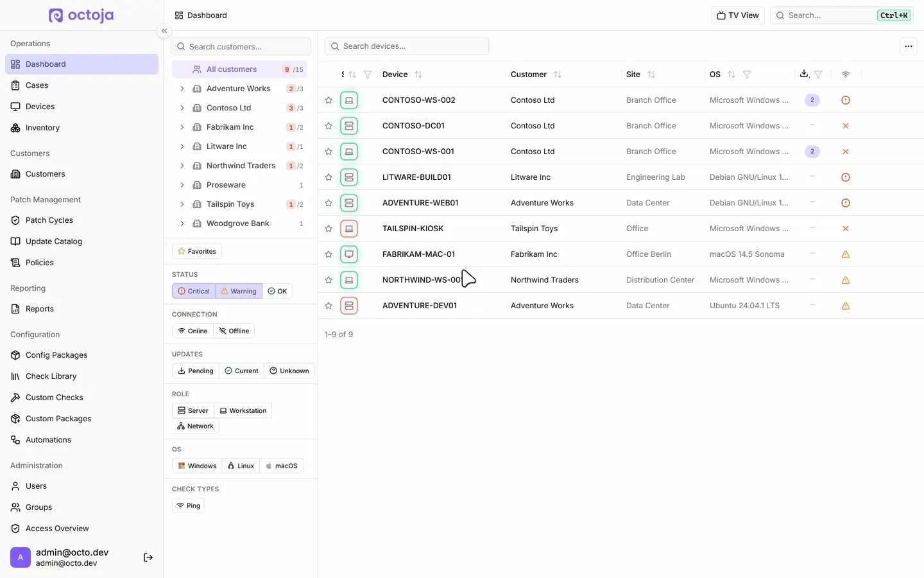Viewport: 924px width, 578px height.
Task: Click the octoja logo
Action: tap(81, 15)
